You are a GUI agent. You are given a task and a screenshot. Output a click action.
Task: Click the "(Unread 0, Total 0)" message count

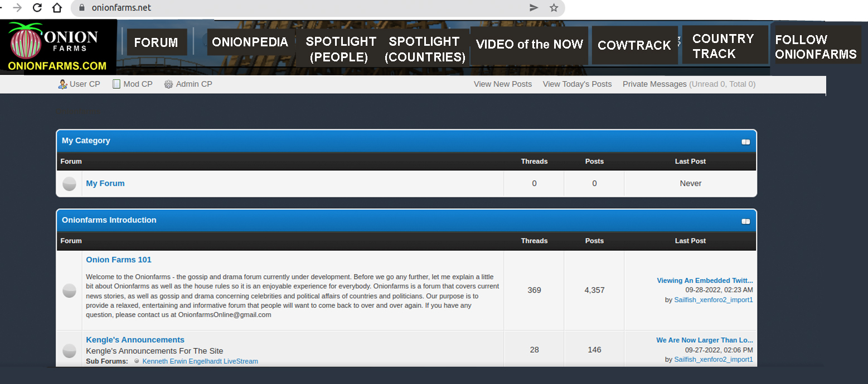coord(722,84)
